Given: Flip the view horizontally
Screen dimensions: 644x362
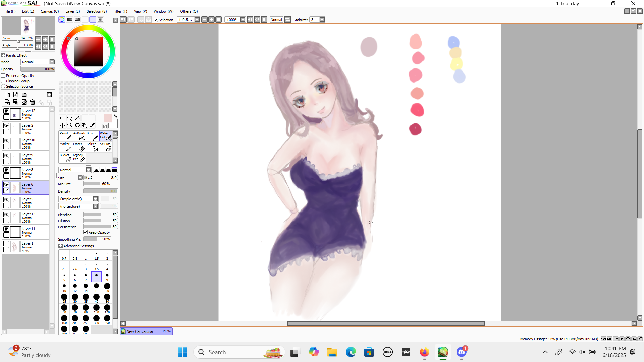Looking at the screenshot, I should [x=288, y=20].
